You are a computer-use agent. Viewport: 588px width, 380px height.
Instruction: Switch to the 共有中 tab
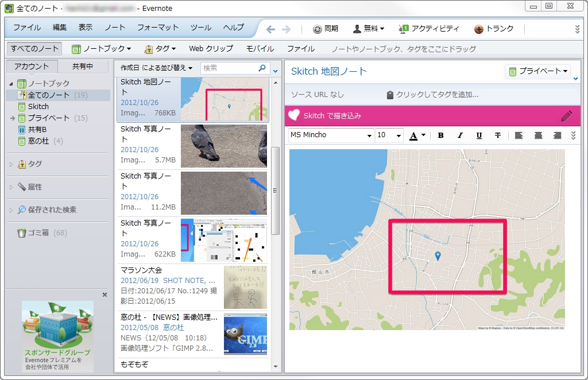(84, 66)
